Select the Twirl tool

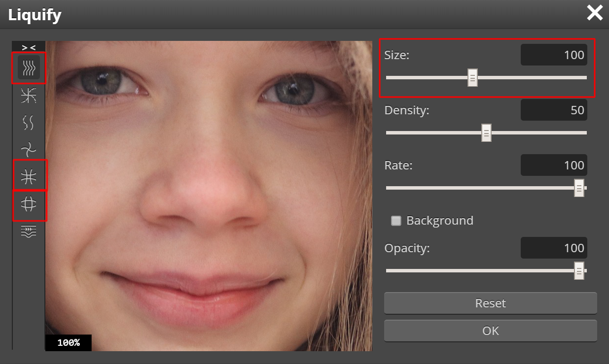tap(29, 149)
